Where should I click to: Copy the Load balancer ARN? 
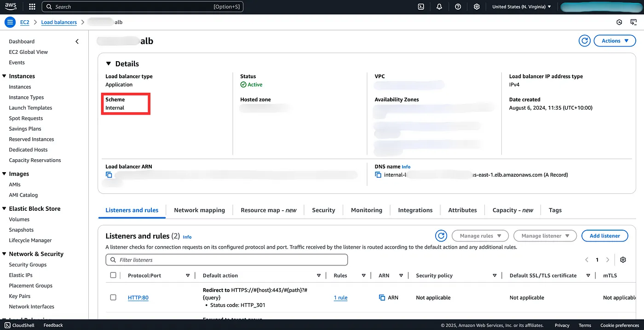click(109, 175)
